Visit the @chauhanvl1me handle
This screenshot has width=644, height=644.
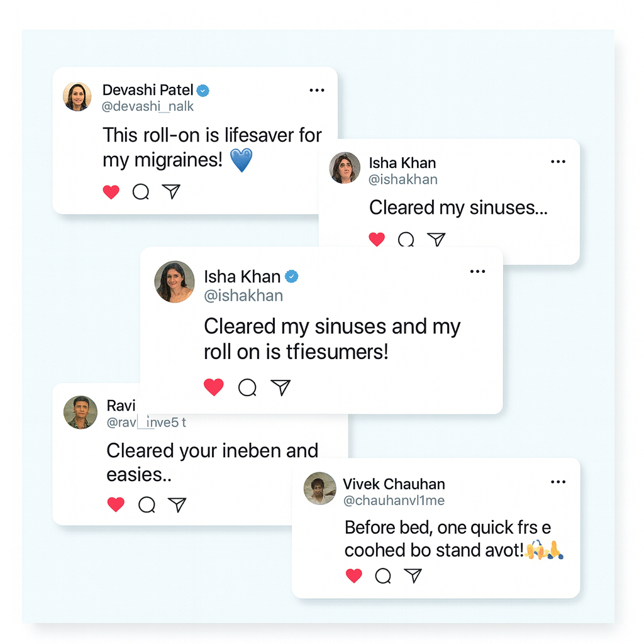pos(394,501)
